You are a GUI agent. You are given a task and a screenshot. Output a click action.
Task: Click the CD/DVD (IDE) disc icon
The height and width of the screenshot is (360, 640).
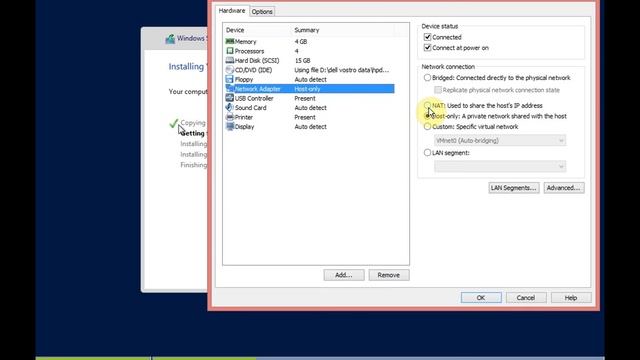[x=230, y=70]
